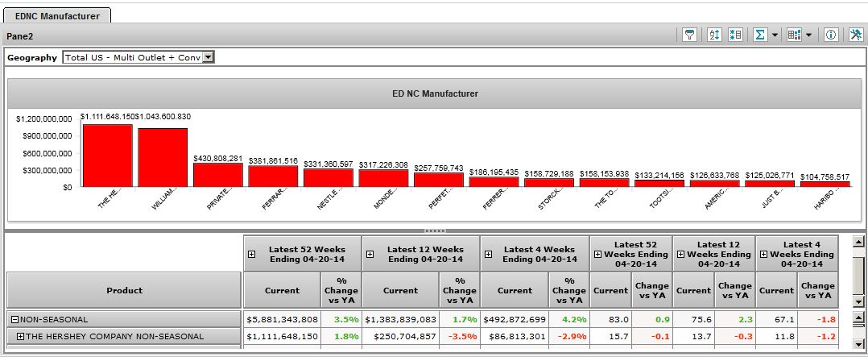
Task: Click the toolbar icon left of the Sigma
Action: pyautogui.click(x=735, y=35)
